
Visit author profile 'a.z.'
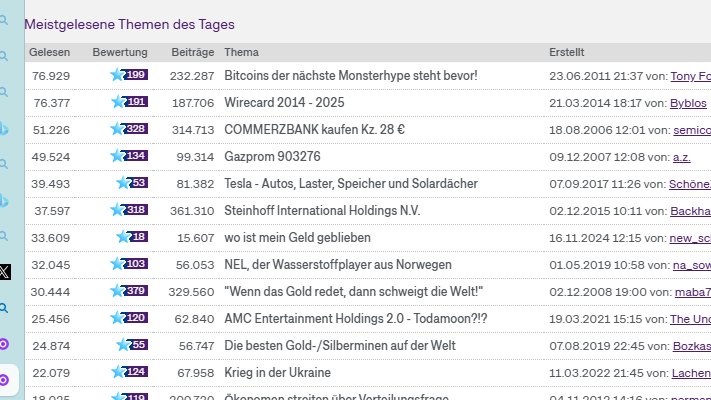click(x=681, y=157)
